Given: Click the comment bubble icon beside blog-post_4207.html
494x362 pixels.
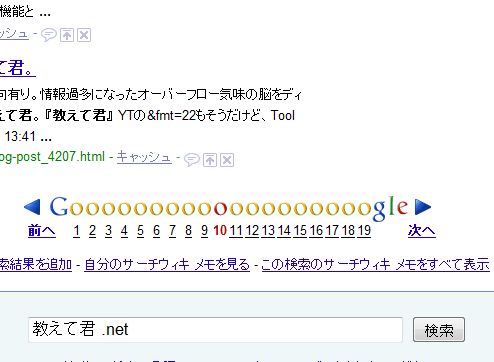Looking at the screenshot, I should (x=192, y=160).
